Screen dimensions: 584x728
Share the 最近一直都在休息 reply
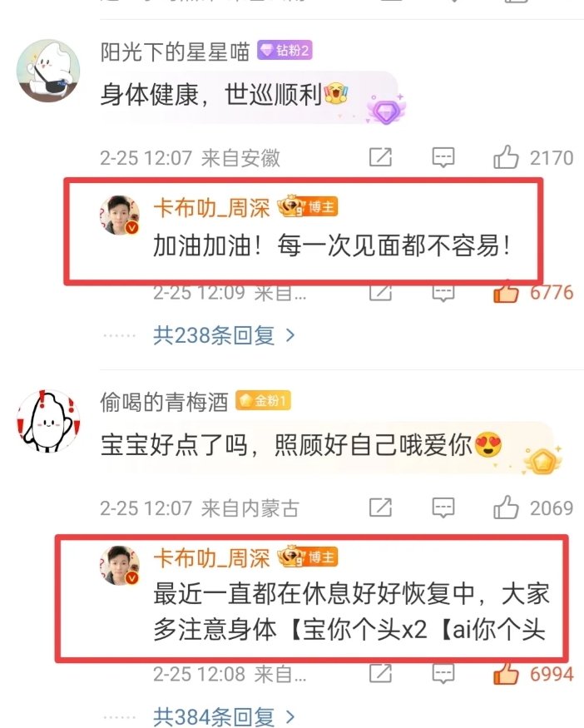(x=380, y=674)
